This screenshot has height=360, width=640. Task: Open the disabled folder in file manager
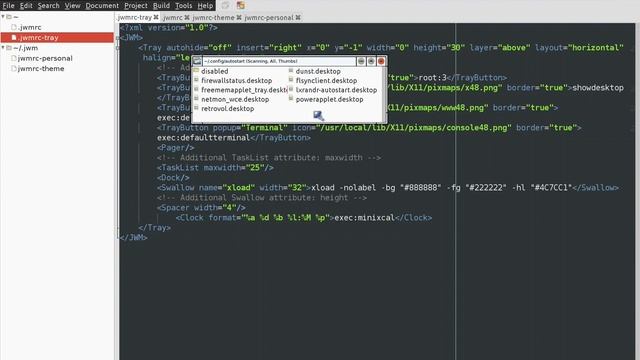(x=215, y=71)
